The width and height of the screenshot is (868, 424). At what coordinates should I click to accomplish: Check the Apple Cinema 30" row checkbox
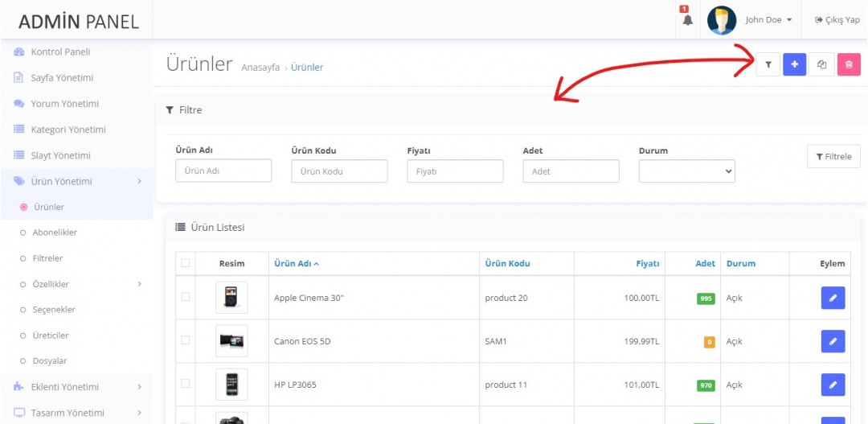tap(186, 297)
